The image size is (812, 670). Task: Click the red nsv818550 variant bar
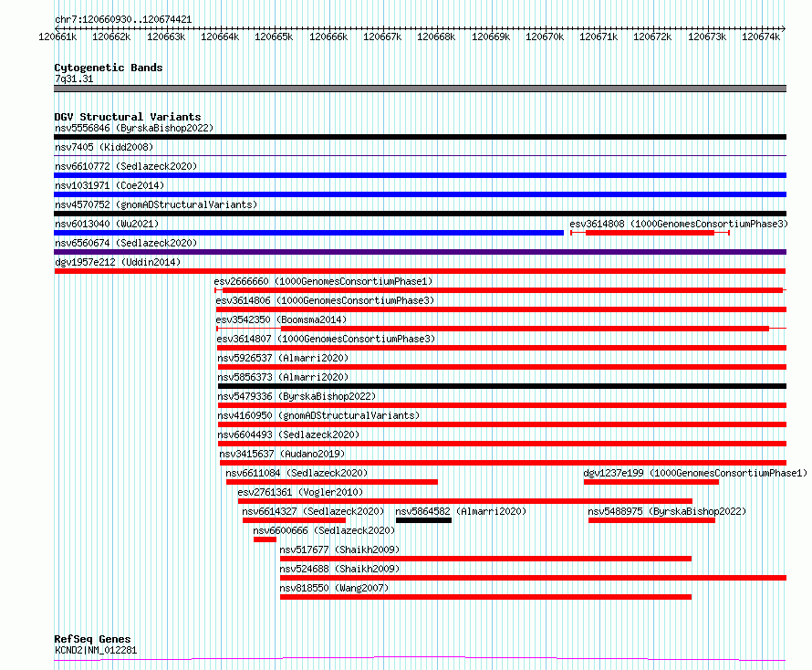(485, 597)
